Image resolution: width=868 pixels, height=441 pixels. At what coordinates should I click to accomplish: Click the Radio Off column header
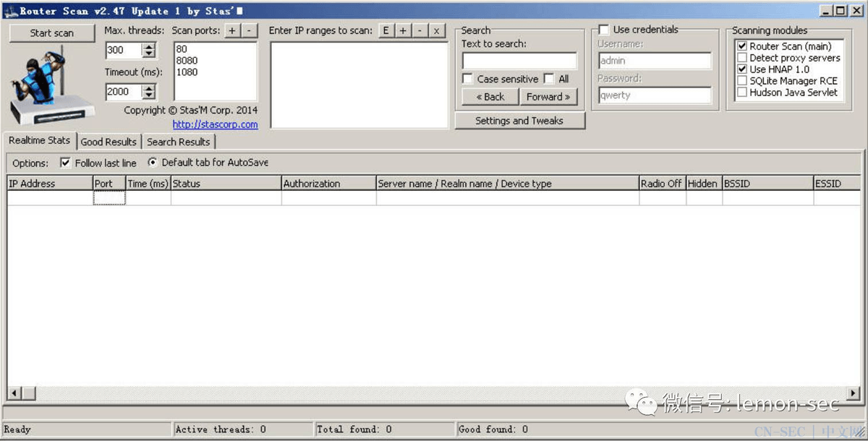tap(663, 184)
